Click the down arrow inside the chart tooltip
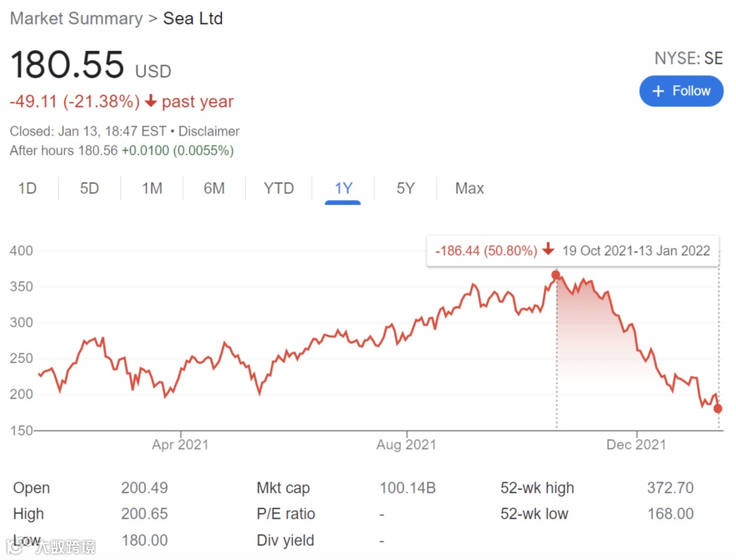The image size is (736, 560). [549, 250]
